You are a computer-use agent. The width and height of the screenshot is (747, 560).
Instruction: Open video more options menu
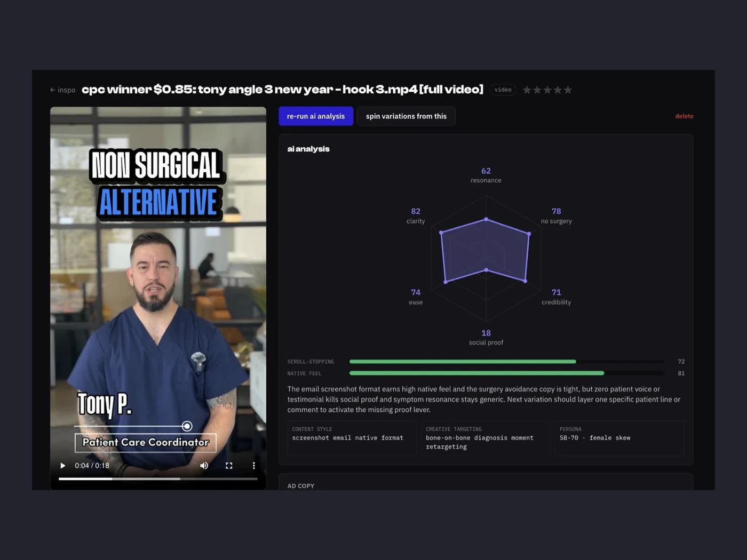pos(253,466)
